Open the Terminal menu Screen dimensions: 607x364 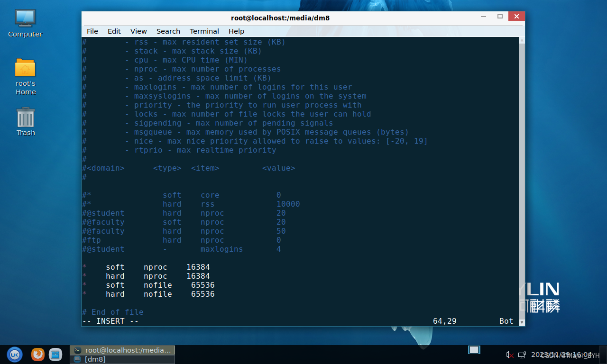point(204,31)
